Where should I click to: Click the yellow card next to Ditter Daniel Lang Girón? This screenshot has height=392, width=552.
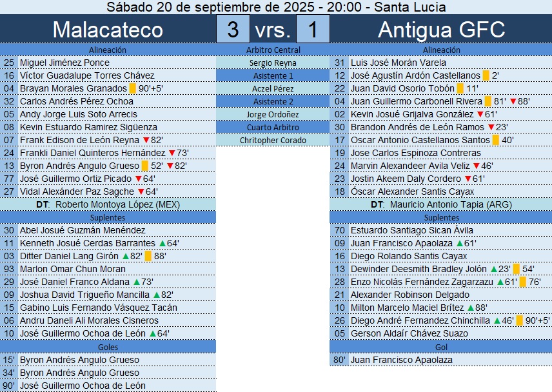(148, 256)
